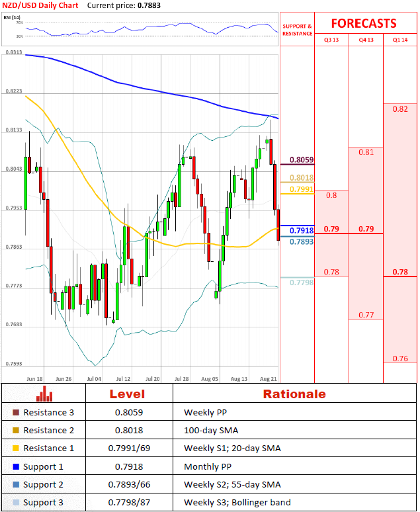Click the 0.7798 support label beside chart
The height and width of the screenshot is (512, 420).
click(302, 282)
